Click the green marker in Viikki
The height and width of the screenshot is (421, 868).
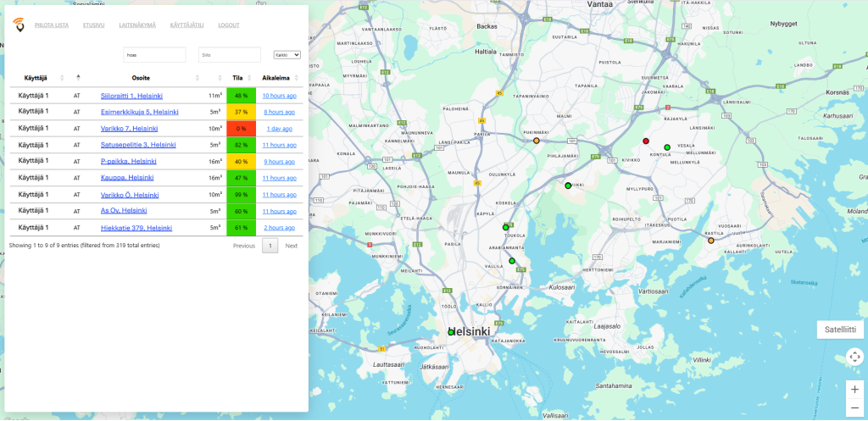pyautogui.click(x=568, y=186)
